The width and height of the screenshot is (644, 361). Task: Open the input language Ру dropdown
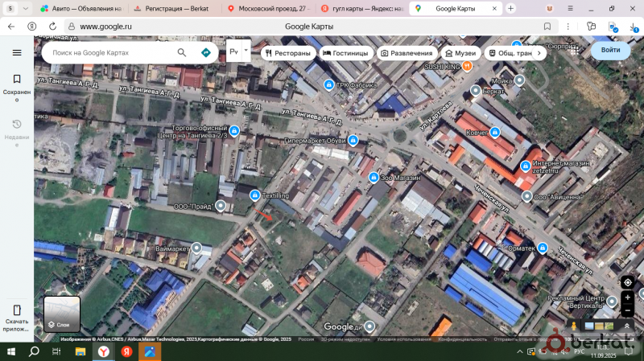238,51
